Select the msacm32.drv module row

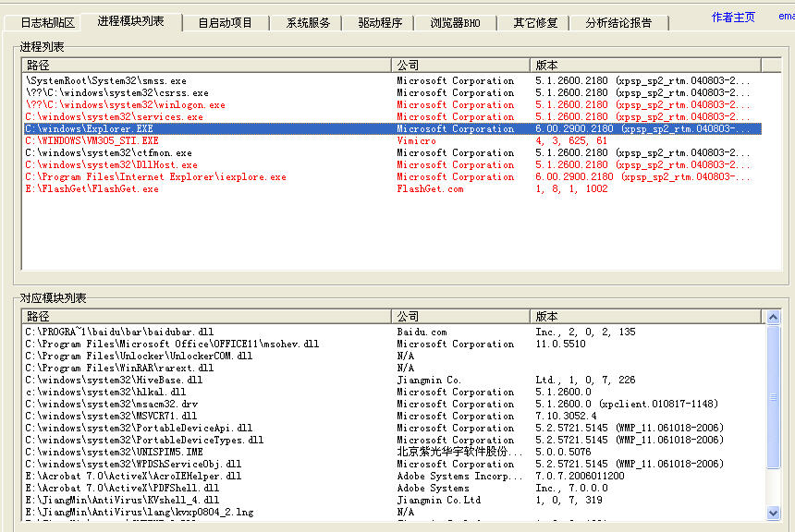(x=393, y=404)
